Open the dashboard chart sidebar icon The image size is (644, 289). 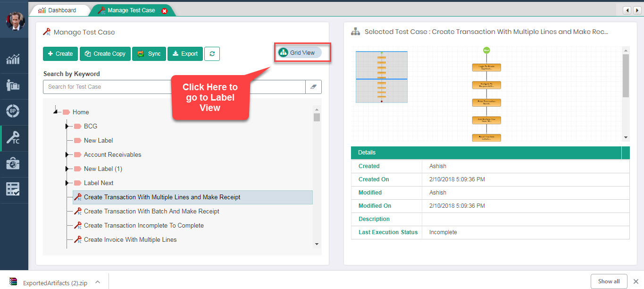13,59
